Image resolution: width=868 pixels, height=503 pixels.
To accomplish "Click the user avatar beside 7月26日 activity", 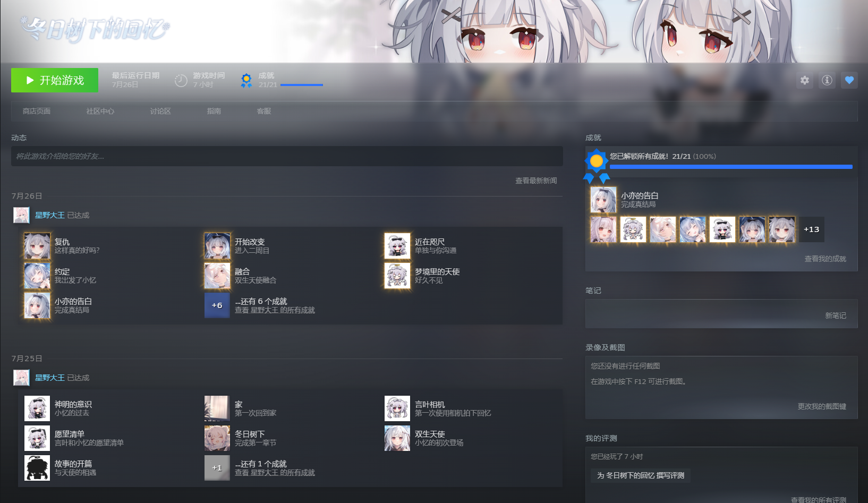I will click(x=21, y=215).
